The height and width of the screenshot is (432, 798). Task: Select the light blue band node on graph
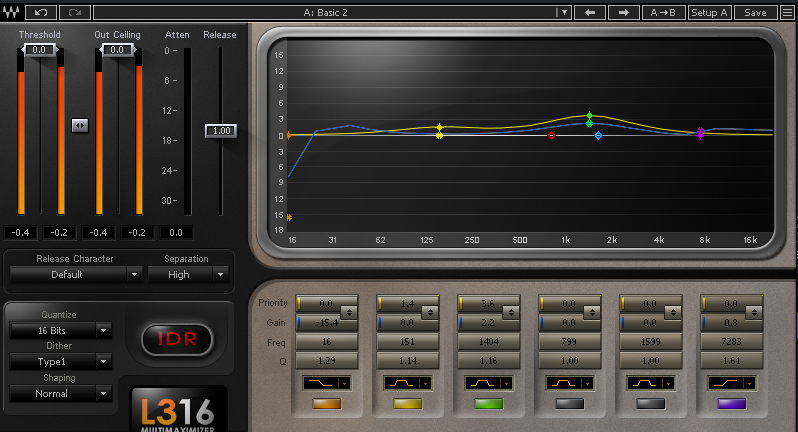click(598, 135)
